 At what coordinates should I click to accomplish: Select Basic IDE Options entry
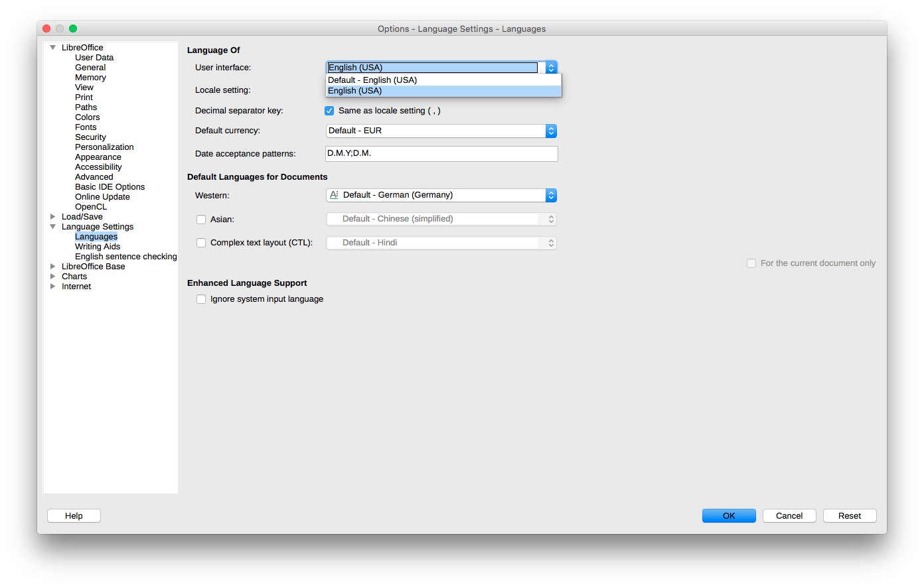[x=110, y=187]
